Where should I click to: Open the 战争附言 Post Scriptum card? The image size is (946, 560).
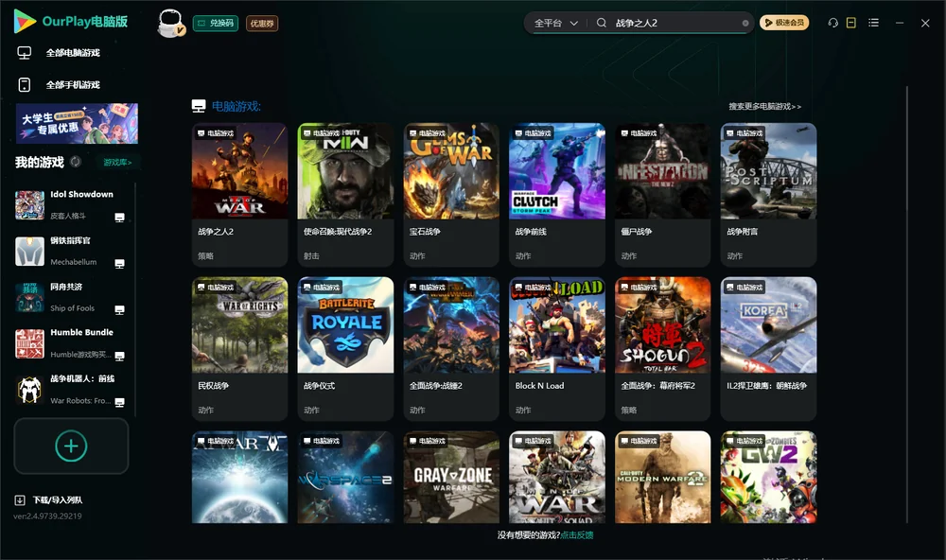click(x=768, y=195)
